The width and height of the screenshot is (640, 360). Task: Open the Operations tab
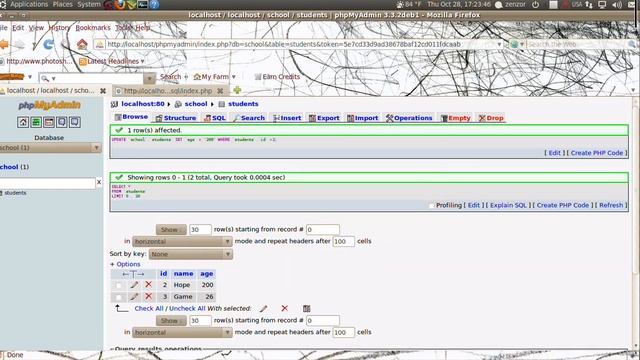point(409,118)
